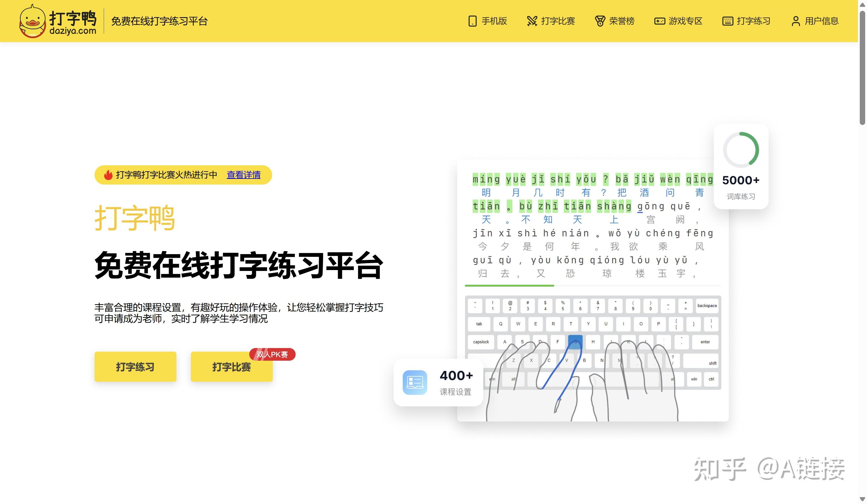Click the scrollbar down arrow
The height and width of the screenshot is (504, 867).
pos(862,499)
